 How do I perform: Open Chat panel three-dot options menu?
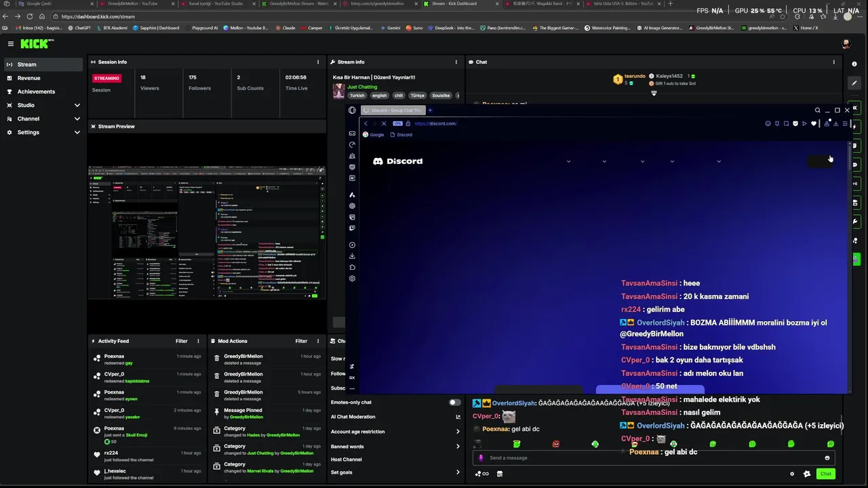(834, 62)
